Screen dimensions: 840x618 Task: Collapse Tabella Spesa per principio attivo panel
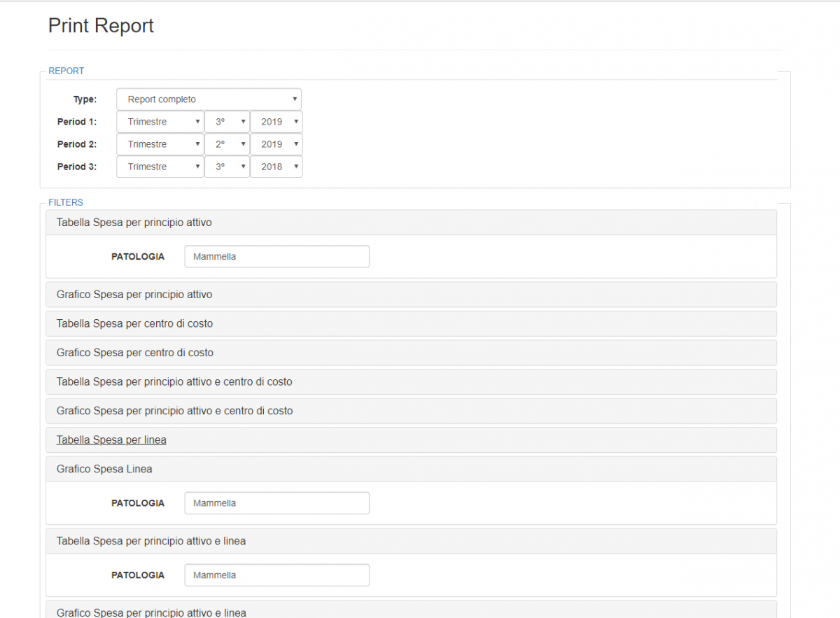[134, 223]
